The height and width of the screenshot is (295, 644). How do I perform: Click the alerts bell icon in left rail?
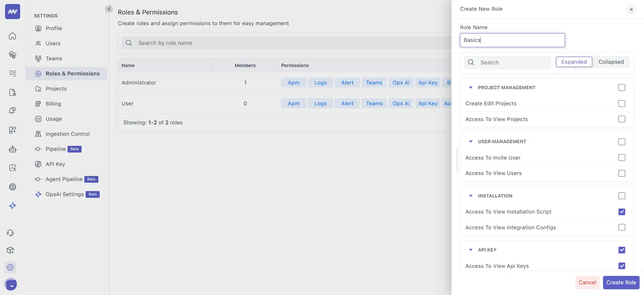tap(12, 111)
